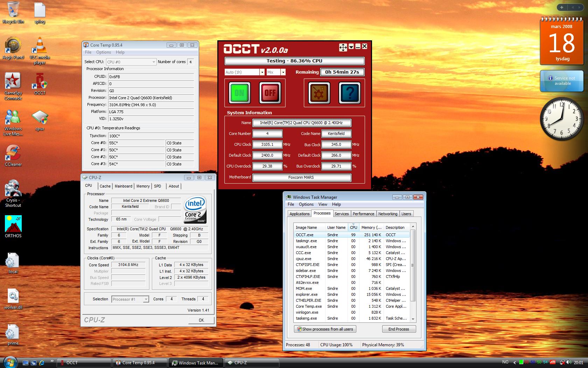This screenshot has height=368, width=588.
Task: Expand quick launch overflow chevron
Action: click(x=52, y=361)
